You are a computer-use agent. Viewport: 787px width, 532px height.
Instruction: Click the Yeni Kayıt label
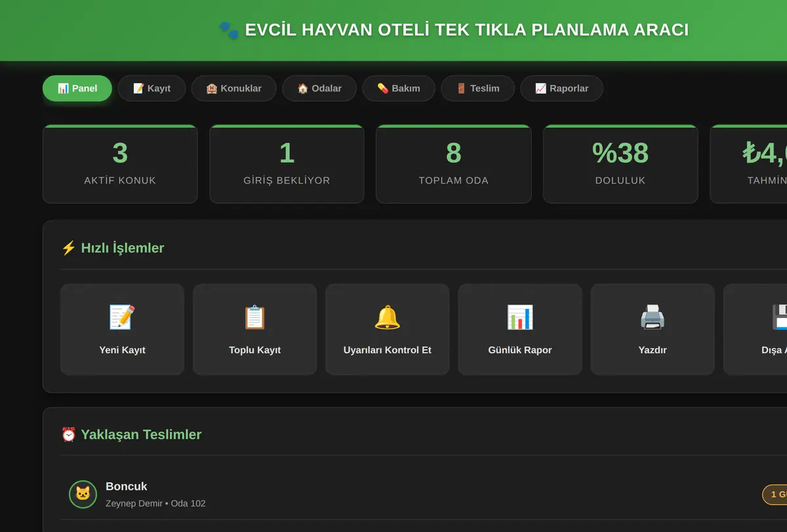tap(122, 350)
